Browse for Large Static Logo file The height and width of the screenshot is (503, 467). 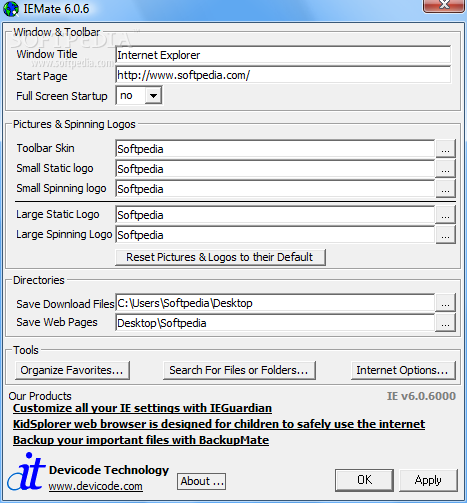pos(445,215)
